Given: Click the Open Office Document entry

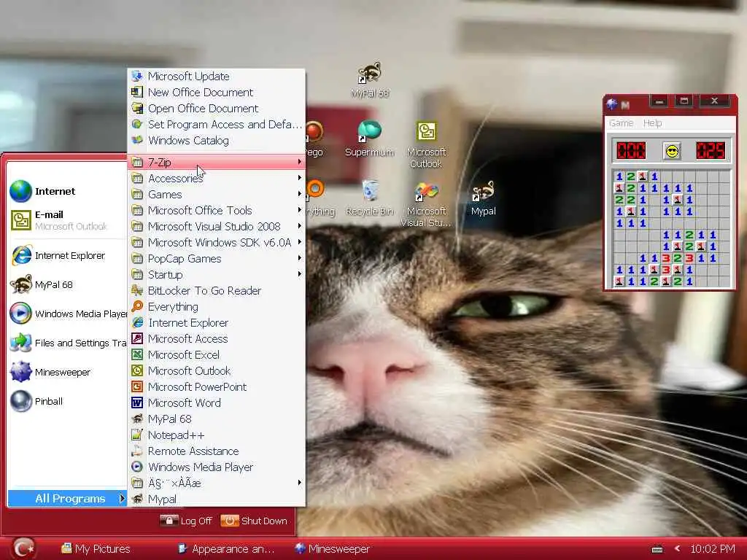Looking at the screenshot, I should [216, 109].
